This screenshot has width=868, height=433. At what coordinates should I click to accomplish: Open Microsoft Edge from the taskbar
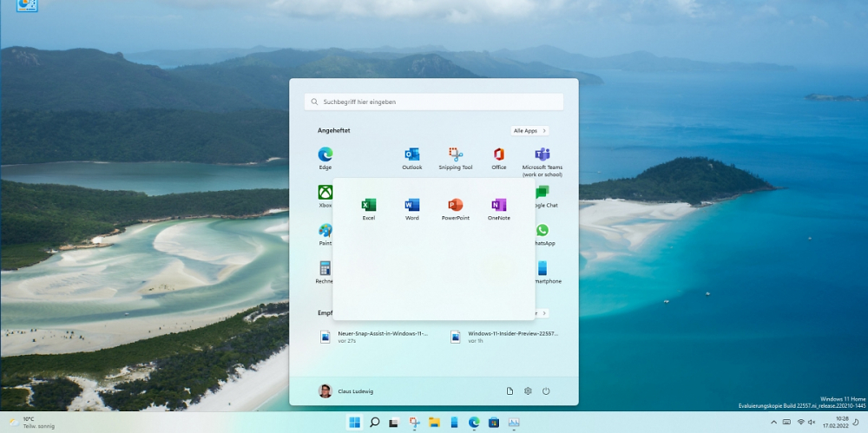point(474,423)
